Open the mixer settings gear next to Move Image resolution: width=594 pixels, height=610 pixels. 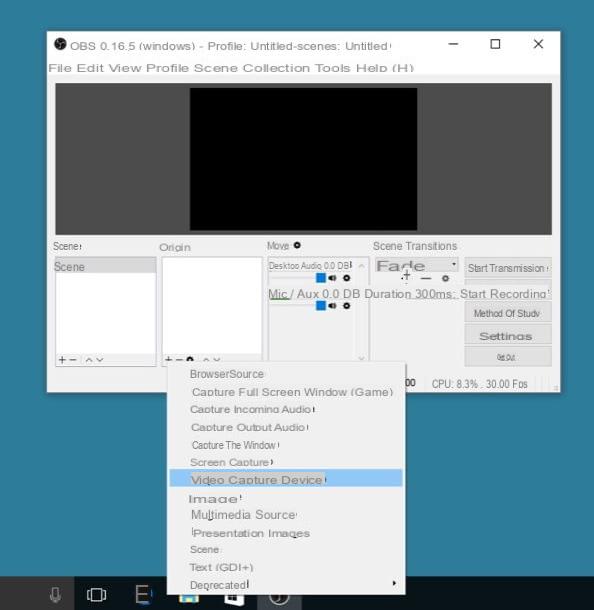[297, 245]
